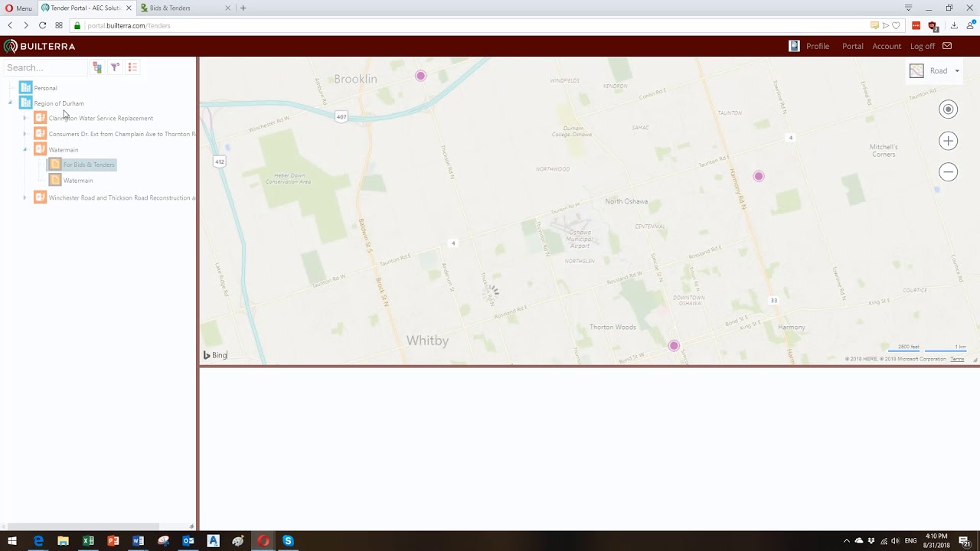Open Excel from the taskbar

[88, 541]
